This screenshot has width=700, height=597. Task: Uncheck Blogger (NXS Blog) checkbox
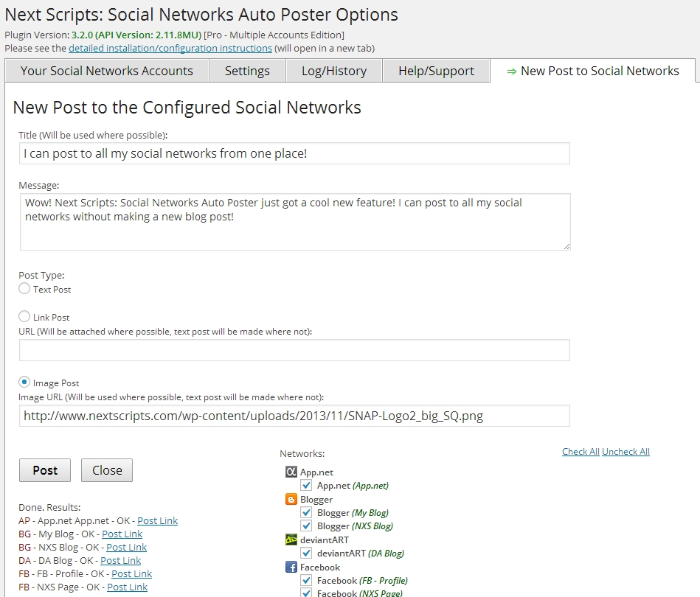(x=306, y=526)
